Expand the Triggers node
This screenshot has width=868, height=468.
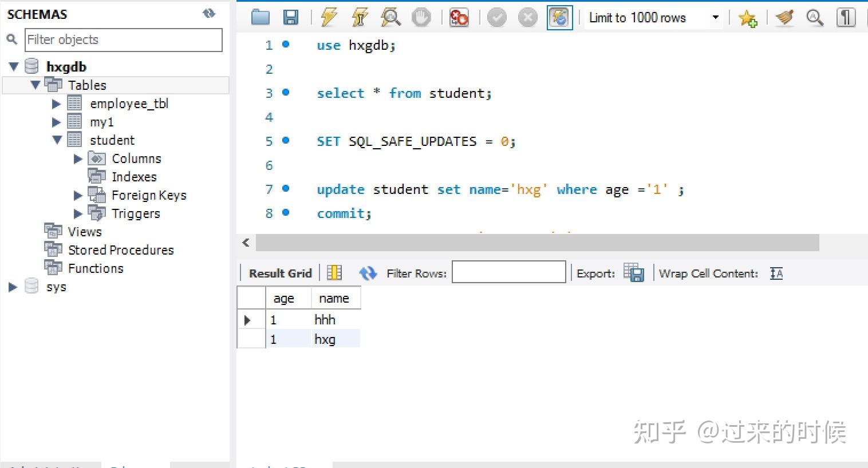point(78,213)
